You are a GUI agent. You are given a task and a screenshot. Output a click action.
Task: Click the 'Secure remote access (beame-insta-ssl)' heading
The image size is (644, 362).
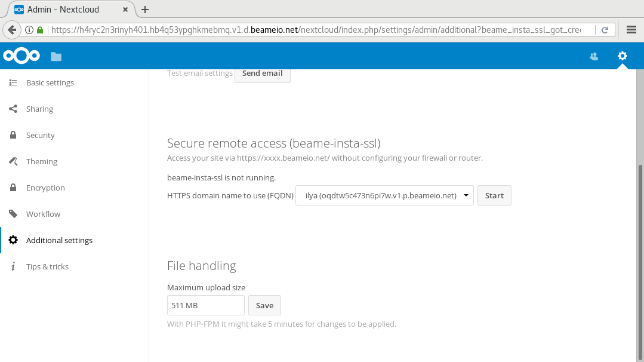coord(274,143)
